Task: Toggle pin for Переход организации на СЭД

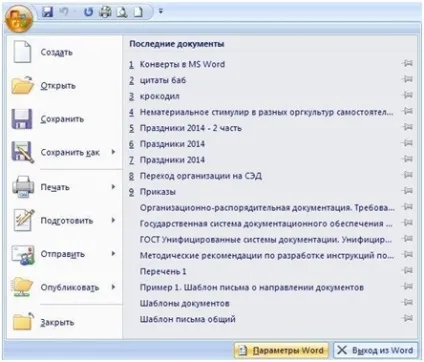Action: click(x=407, y=175)
